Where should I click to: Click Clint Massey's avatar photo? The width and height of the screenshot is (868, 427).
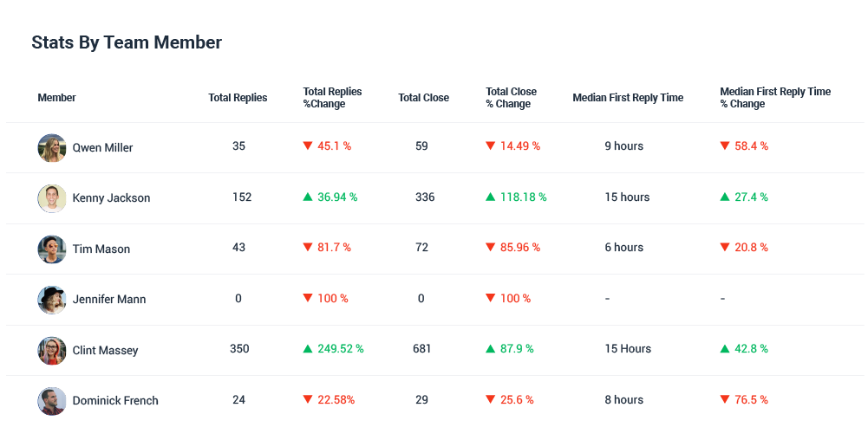click(52, 351)
